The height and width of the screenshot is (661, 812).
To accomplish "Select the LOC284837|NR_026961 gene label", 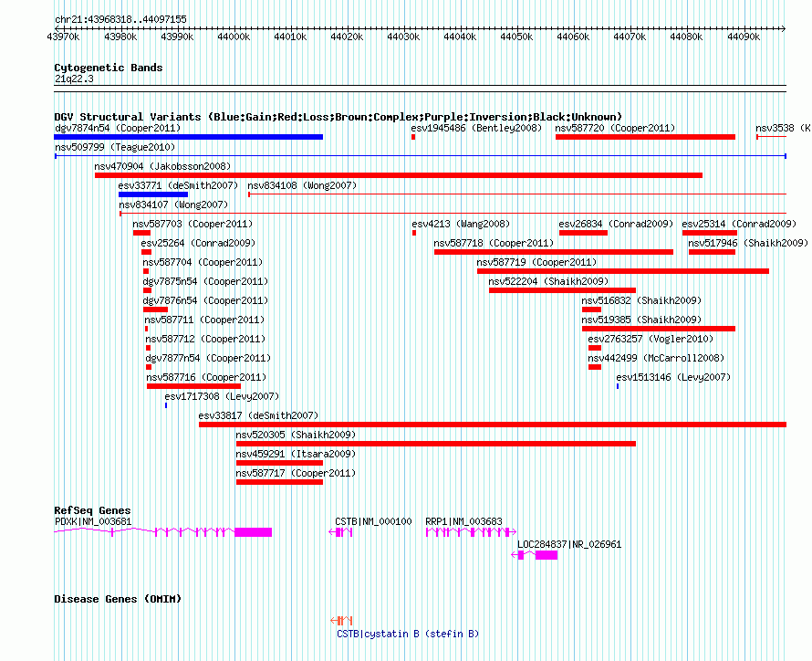I will click(x=569, y=544).
